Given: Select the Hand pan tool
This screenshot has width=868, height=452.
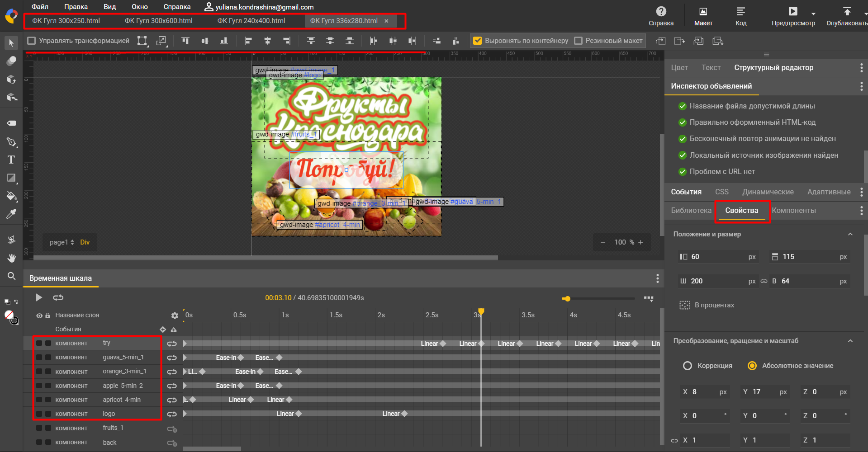Looking at the screenshot, I should click(x=11, y=258).
